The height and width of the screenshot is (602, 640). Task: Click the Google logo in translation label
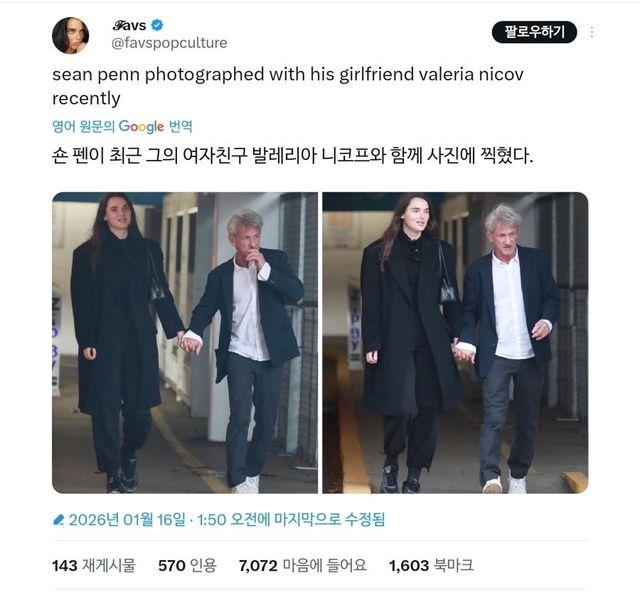tap(141, 127)
